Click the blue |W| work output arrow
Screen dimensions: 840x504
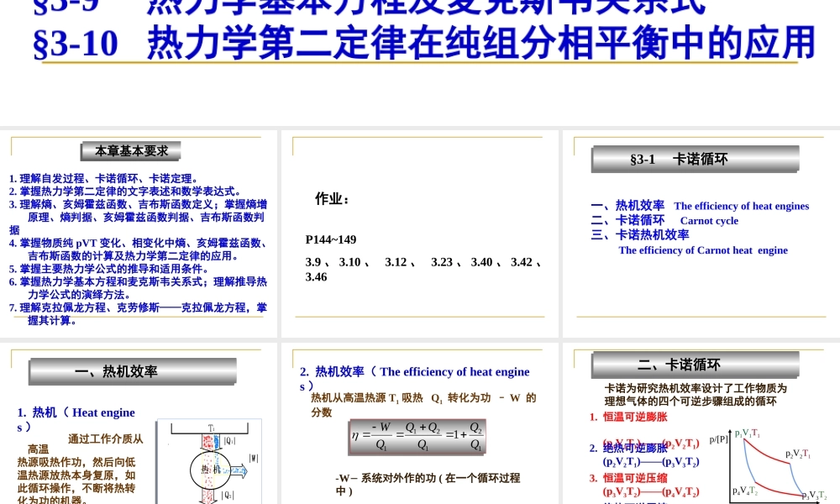coord(238,471)
